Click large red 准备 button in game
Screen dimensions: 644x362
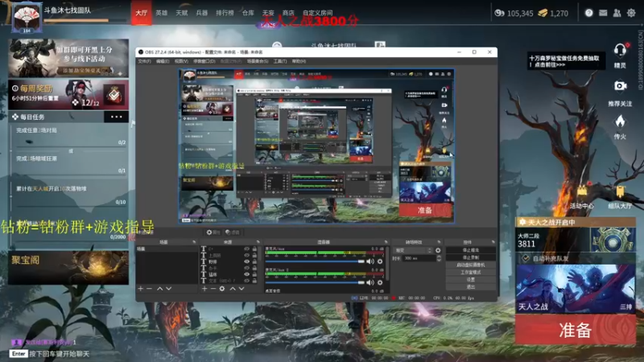pyautogui.click(x=576, y=330)
